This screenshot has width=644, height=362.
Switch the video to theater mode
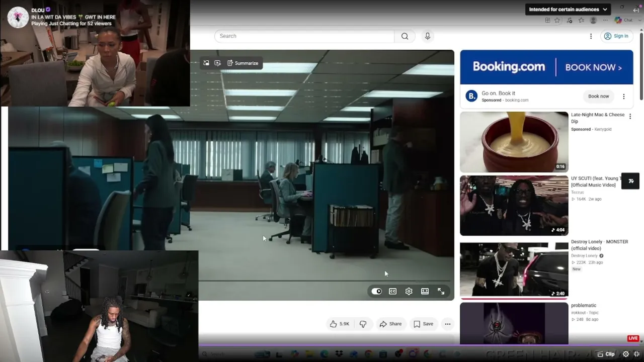(x=425, y=291)
